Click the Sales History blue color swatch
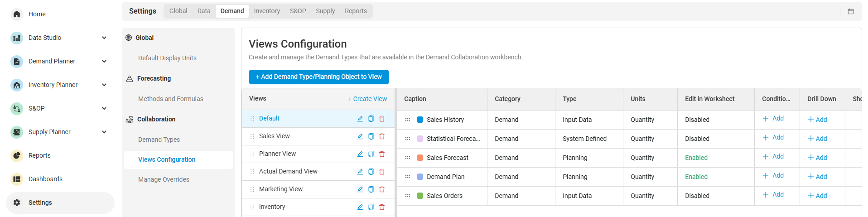Image resolution: width=868 pixels, height=217 pixels. [420, 120]
